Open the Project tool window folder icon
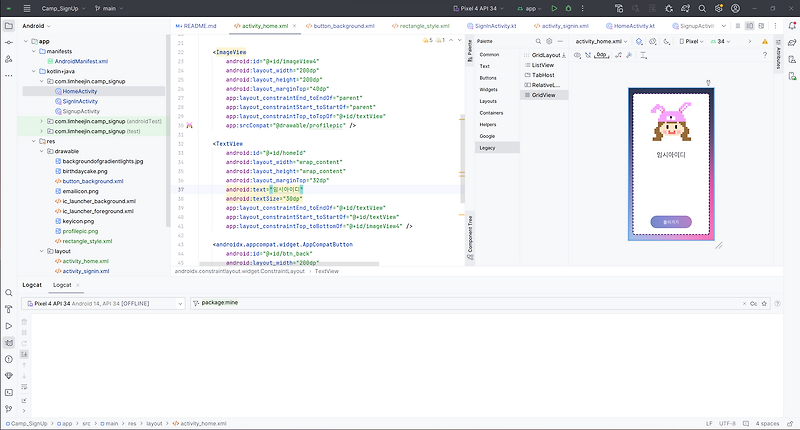Screen dimensions: 800x430 pyautogui.click(x=10, y=27)
